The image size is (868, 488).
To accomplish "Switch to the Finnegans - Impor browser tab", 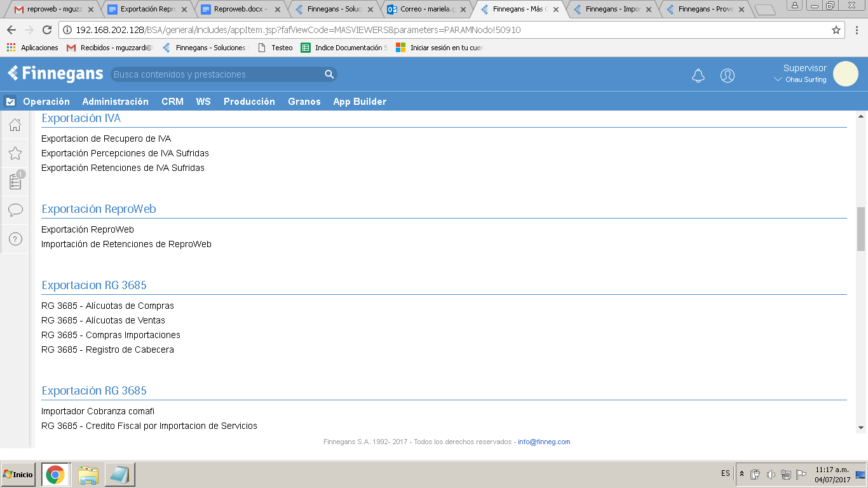I will click(611, 10).
